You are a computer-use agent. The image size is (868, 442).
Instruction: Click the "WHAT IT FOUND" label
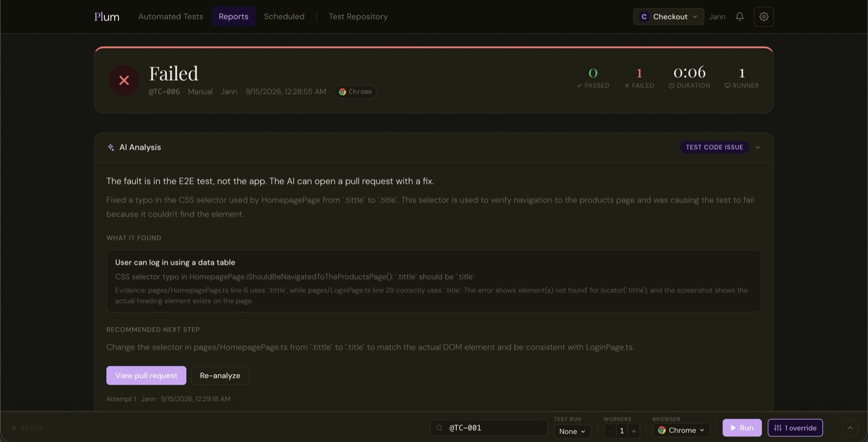click(134, 238)
